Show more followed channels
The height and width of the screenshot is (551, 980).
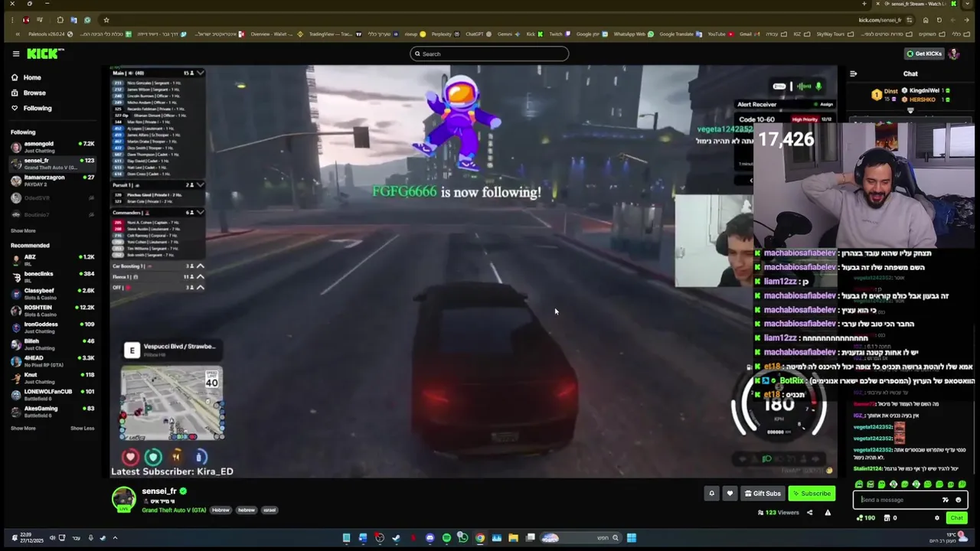[23, 230]
